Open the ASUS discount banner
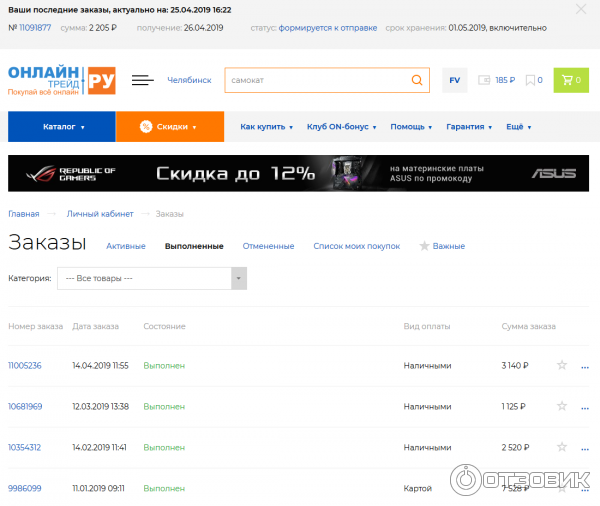The height and width of the screenshot is (506, 600). 299,174
